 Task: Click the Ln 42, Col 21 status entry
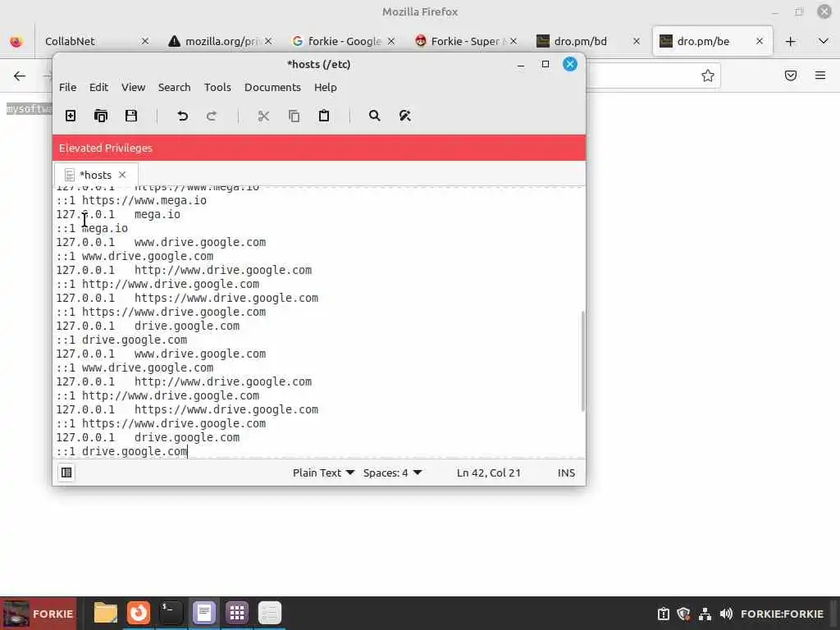(489, 472)
